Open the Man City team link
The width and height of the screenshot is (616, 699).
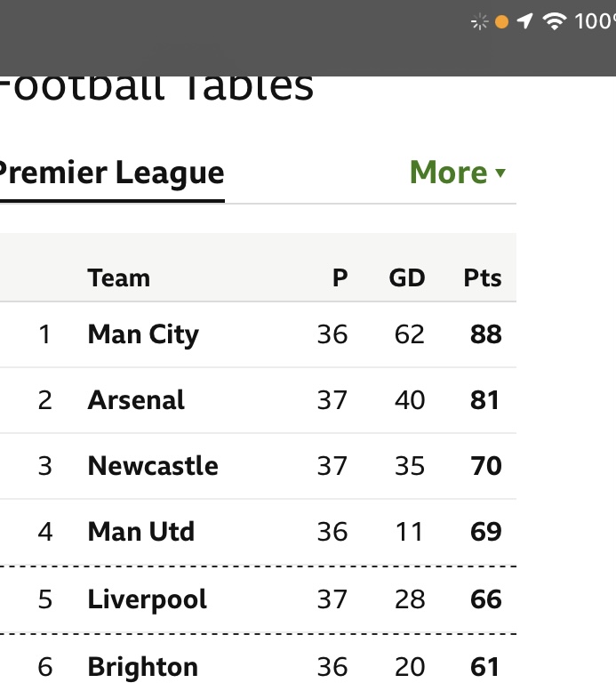(x=143, y=334)
